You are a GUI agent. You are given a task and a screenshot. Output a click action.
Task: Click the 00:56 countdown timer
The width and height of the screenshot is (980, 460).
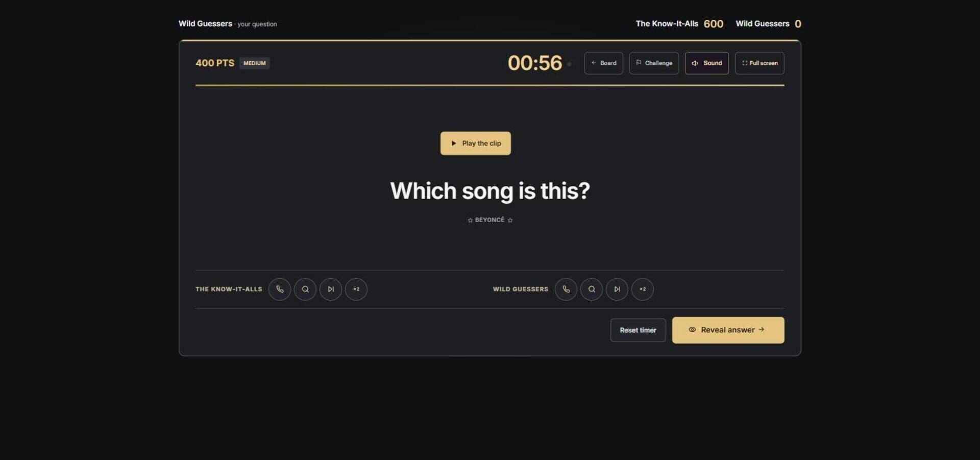click(534, 63)
